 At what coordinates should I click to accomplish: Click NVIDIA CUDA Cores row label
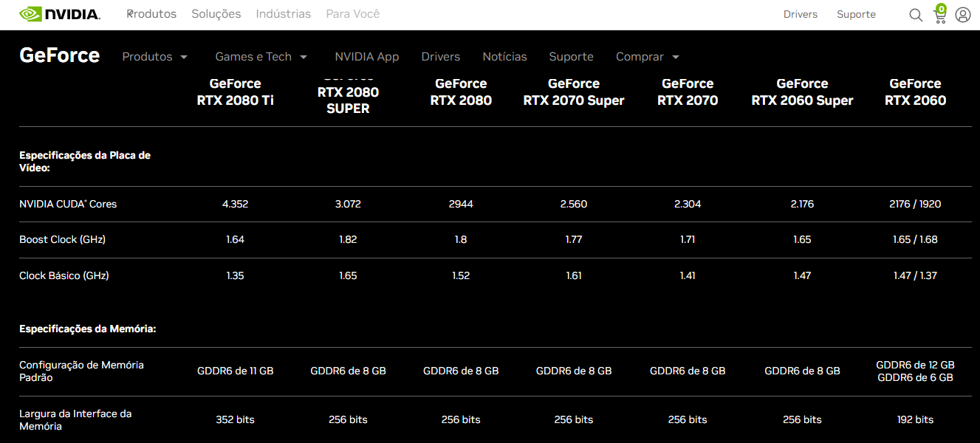(x=68, y=204)
